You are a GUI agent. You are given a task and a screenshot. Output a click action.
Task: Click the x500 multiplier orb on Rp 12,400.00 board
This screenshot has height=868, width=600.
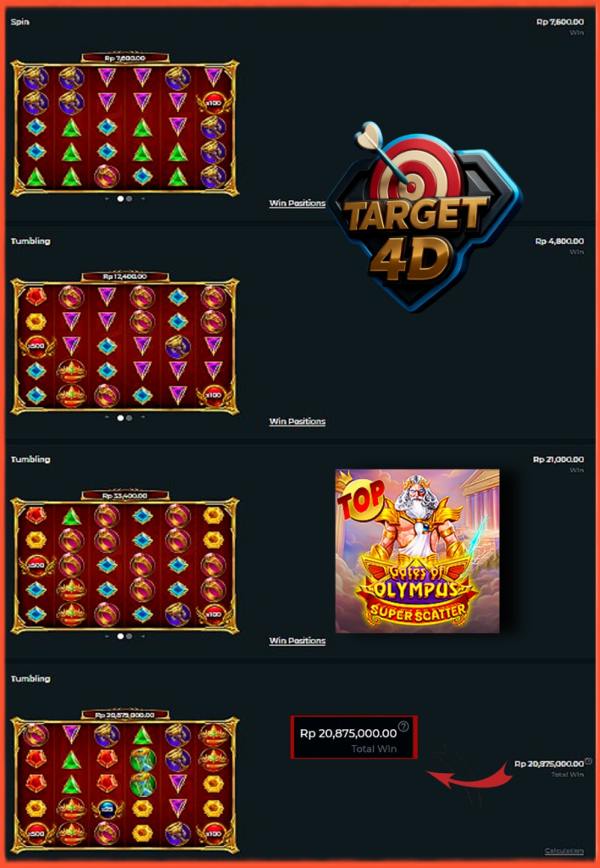(36, 347)
